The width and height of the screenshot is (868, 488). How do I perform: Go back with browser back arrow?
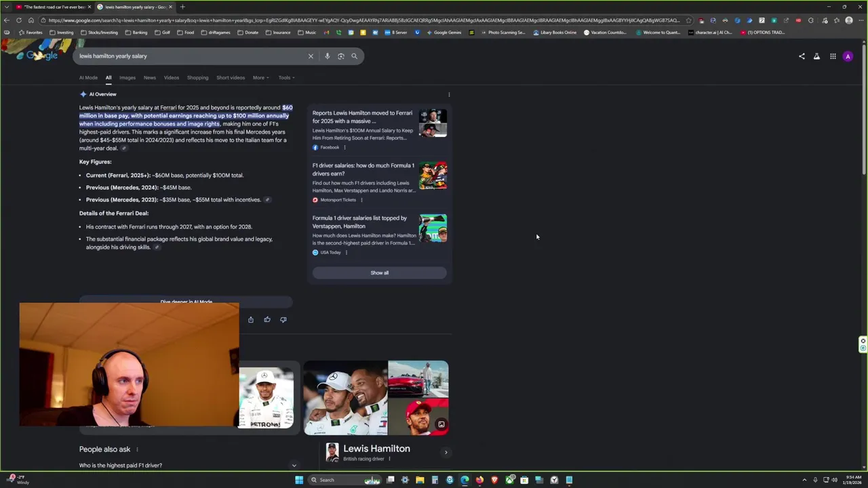[7, 20]
